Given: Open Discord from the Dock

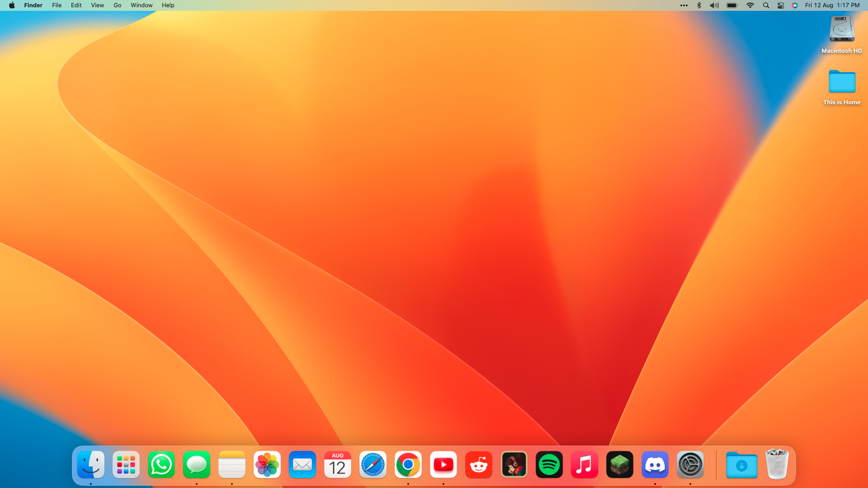Looking at the screenshot, I should point(655,465).
